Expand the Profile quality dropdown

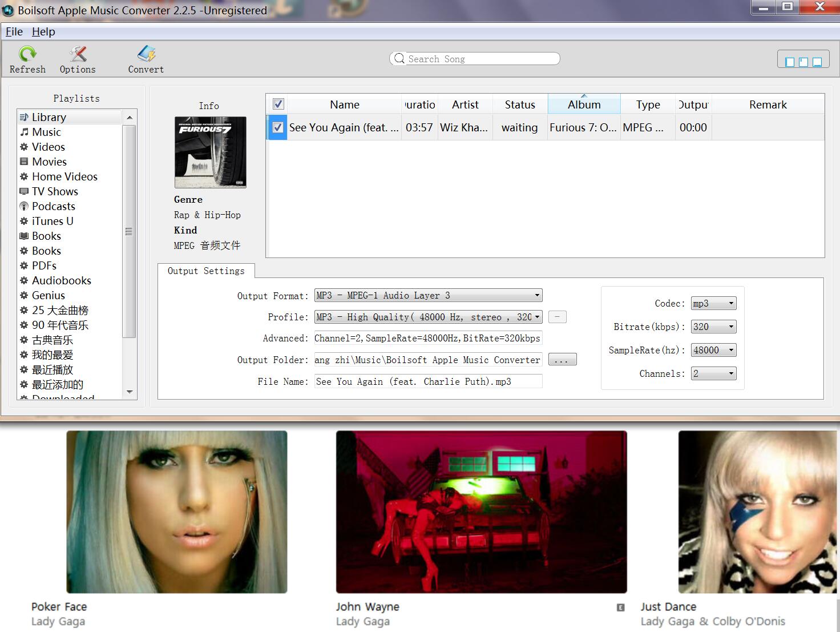pyautogui.click(x=536, y=317)
